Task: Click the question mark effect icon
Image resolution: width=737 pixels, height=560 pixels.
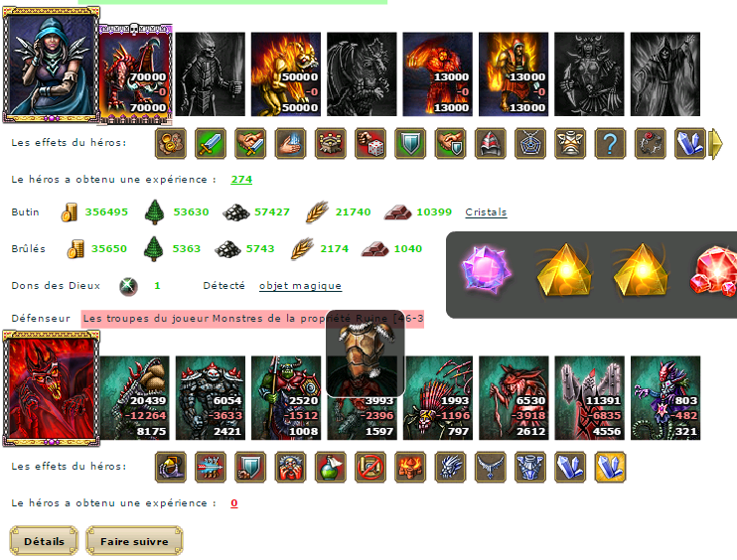Action: (610, 143)
